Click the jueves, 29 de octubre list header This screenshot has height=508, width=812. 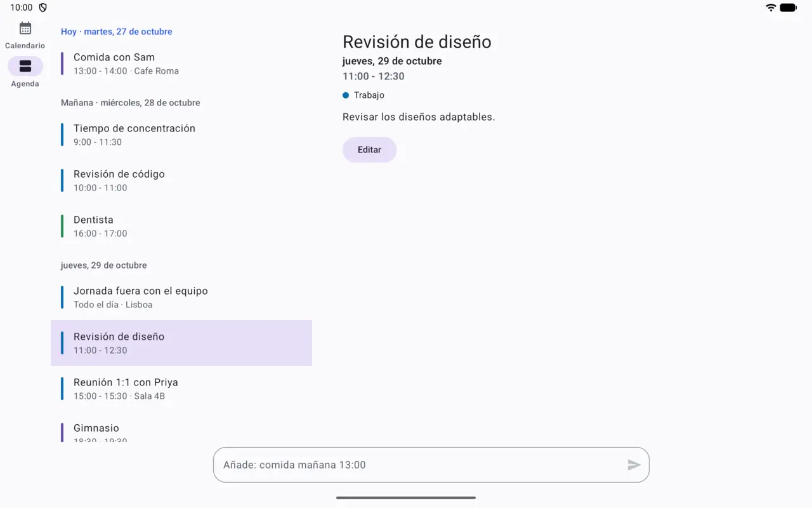tap(104, 265)
